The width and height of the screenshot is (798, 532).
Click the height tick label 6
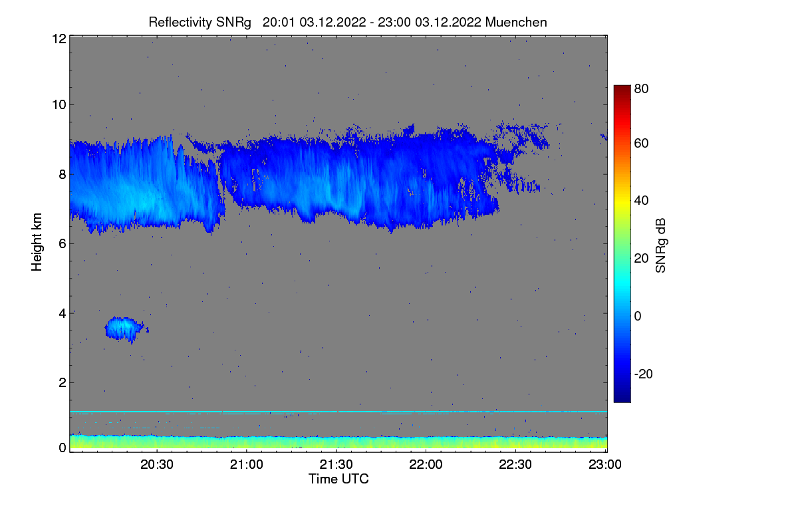click(x=63, y=243)
